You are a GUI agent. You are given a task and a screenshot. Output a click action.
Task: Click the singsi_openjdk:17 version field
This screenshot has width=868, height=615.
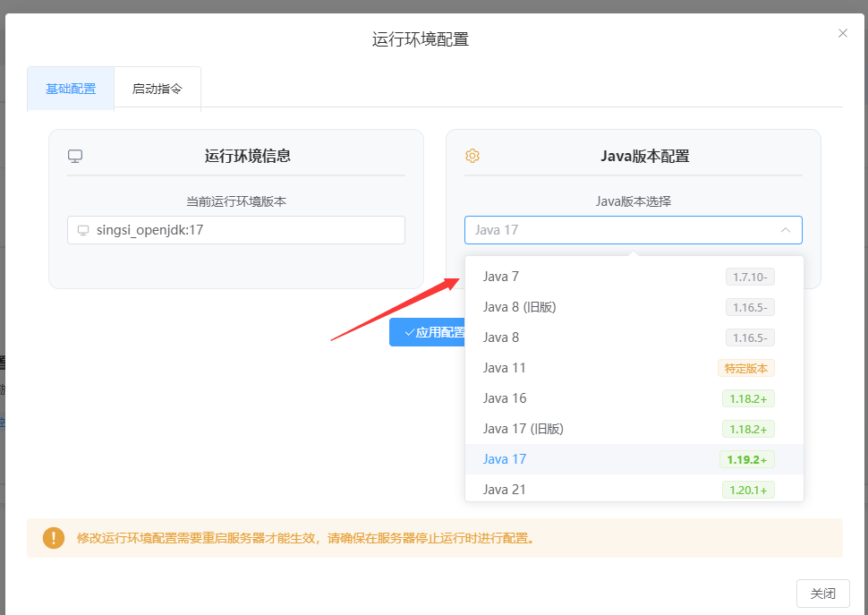[236, 230]
